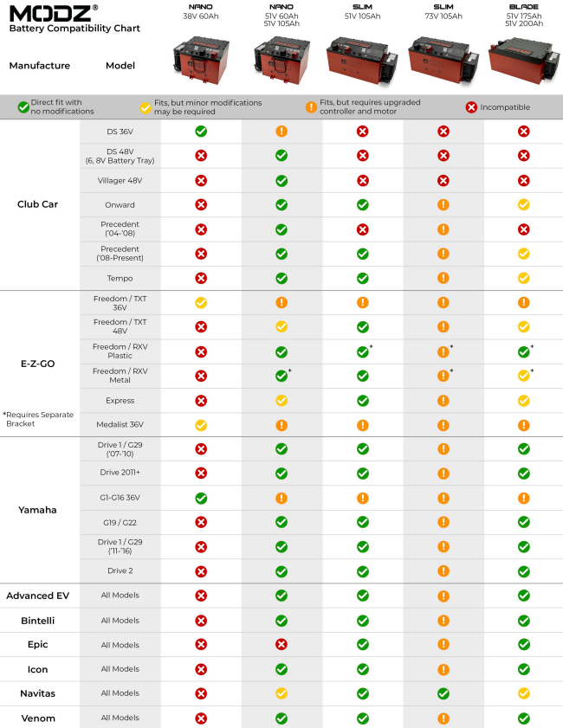Click the green check for Navitas Slim 73V

pyautogui.click(x=443, y=693)
